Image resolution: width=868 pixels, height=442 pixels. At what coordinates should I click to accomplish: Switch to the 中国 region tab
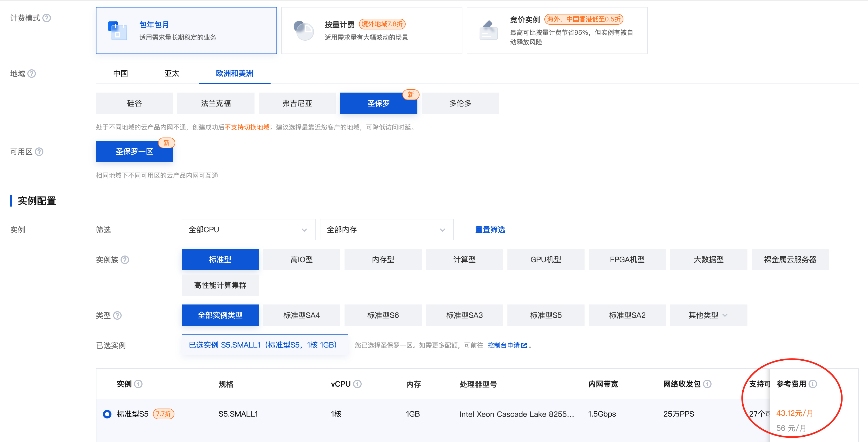point(120,73)
